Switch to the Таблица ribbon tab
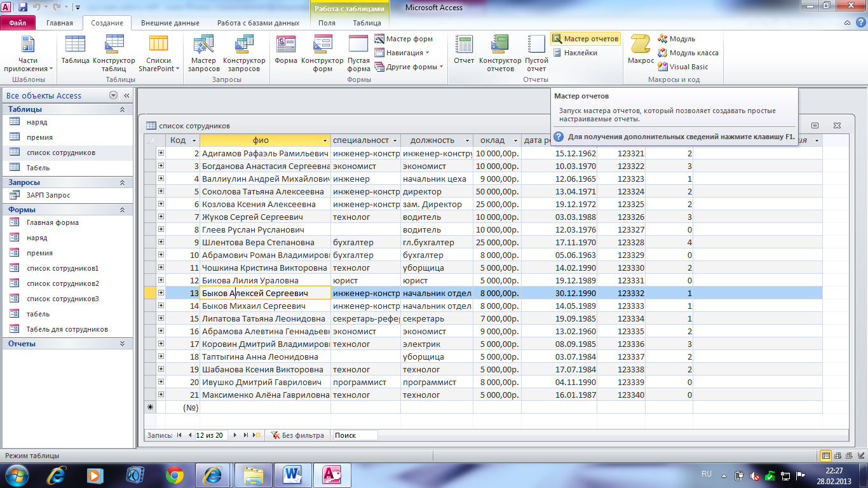Screen dimensions: 868x488 (367, 23)
